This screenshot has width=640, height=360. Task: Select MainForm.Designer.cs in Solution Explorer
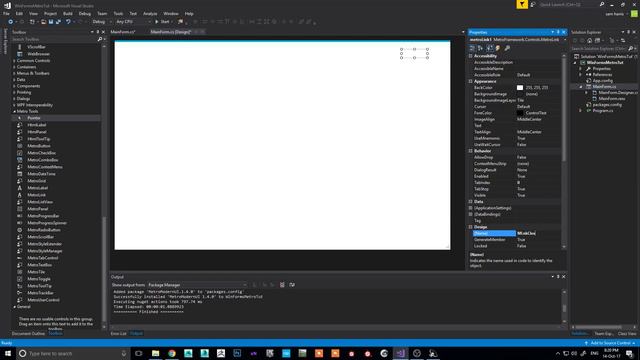click(617, 93)
